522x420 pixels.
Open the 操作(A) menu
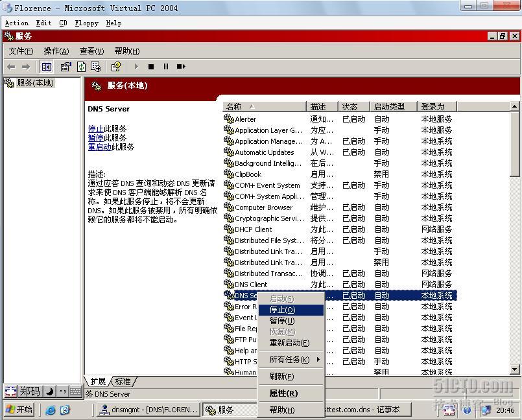[x=56, y=51]
